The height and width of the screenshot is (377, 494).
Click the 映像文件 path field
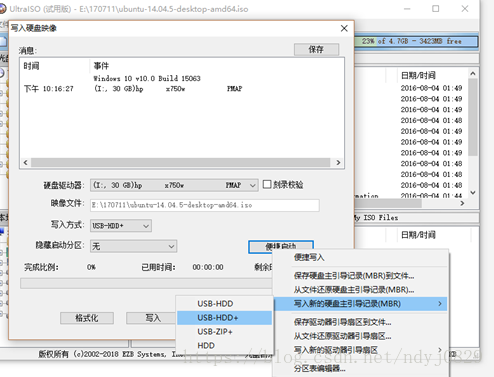click(205, 205)
